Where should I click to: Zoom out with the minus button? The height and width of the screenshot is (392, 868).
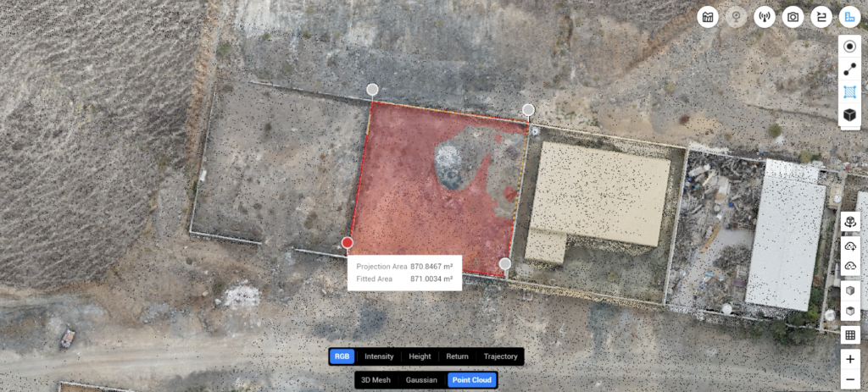(850, 379)
